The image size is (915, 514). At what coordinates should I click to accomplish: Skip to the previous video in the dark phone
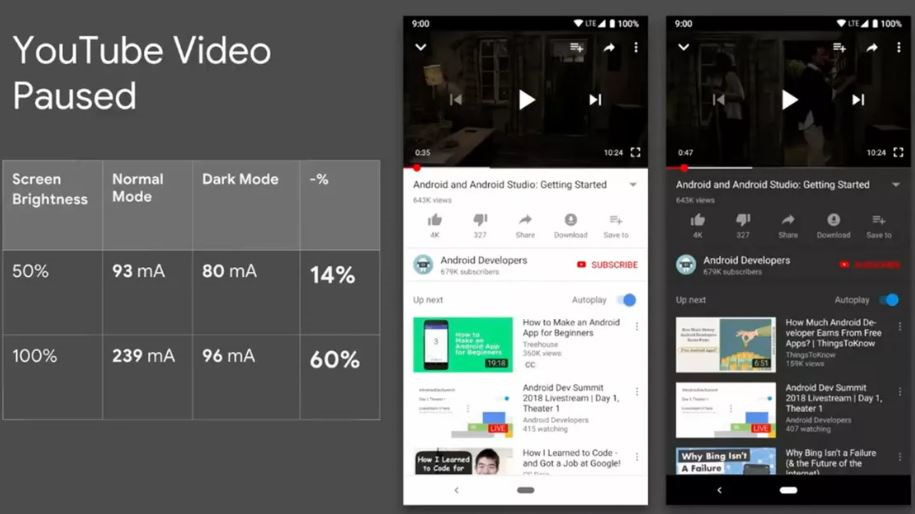(x=718, y=100)
